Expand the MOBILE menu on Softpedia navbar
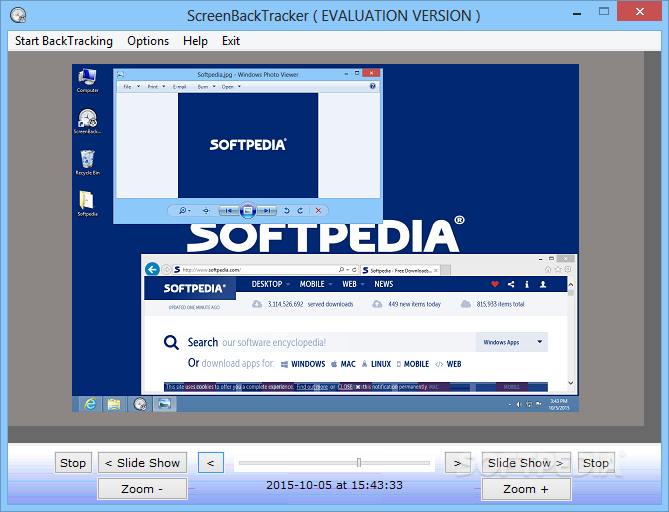The image size is (669, 512). coord(316,284)
